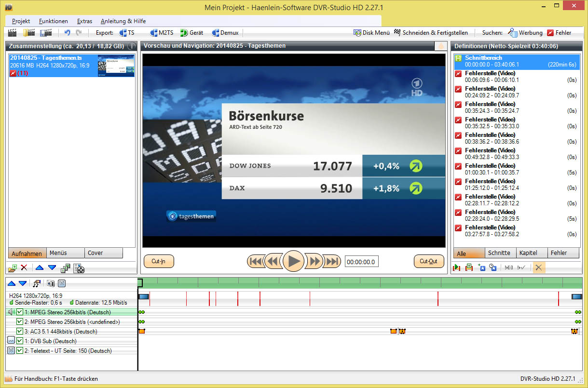
Task: Remove recording using the red X icon
Action: coord(24,268)
